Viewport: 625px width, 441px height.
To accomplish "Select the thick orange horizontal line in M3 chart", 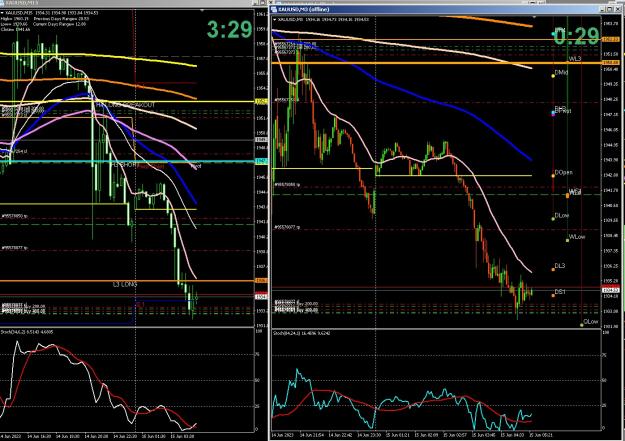I will (436, 63).
